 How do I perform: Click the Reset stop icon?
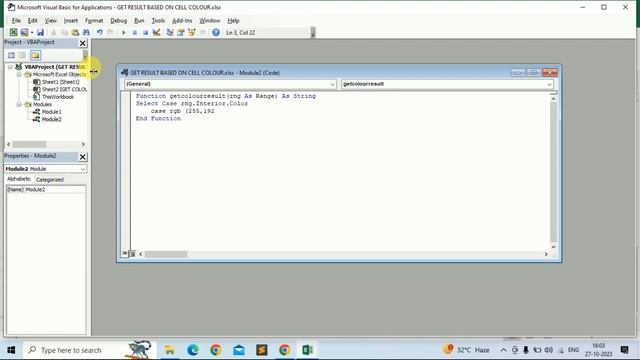coord(145,32)
